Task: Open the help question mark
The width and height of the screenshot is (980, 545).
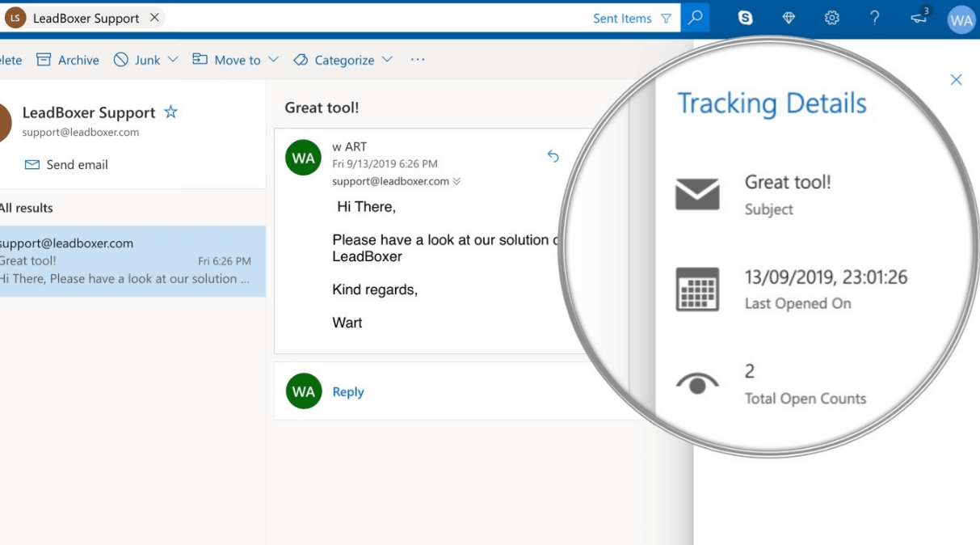Action: [x=874, y=18]
